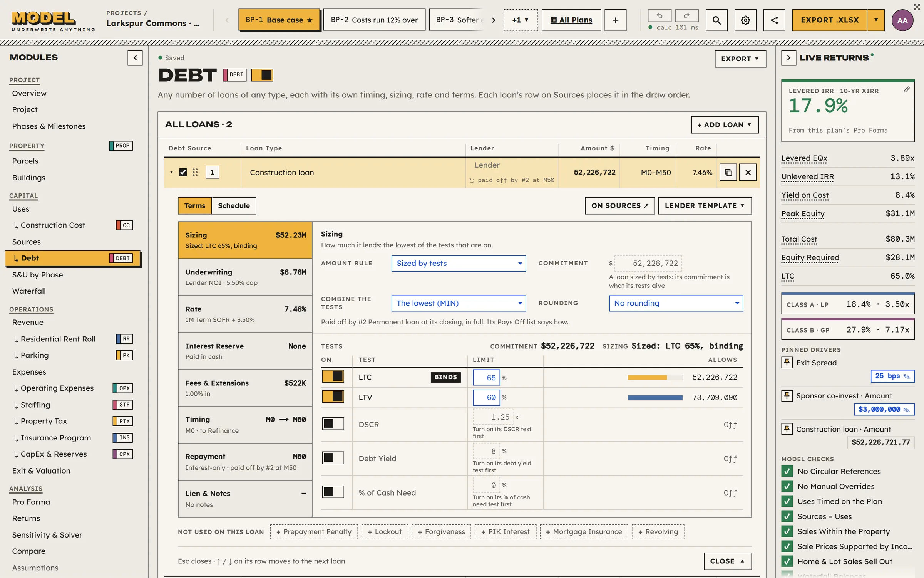Unpin the Exit Spread driver
924x578 pixels.
click(787, 362)
